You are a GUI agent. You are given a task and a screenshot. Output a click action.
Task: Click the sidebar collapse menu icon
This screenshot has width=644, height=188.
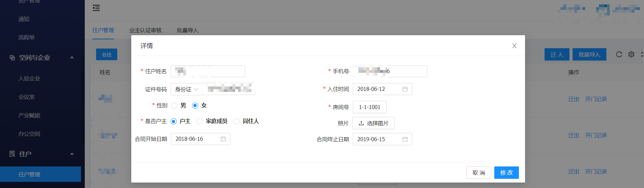[96, 8]
